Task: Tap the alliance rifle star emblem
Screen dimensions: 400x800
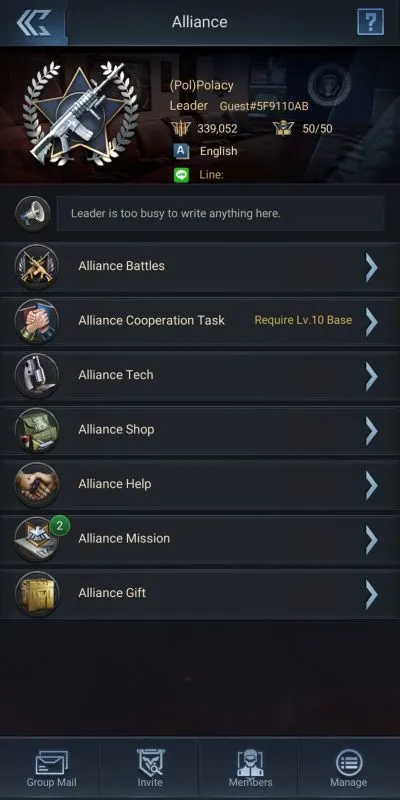Action: [79, 114]
